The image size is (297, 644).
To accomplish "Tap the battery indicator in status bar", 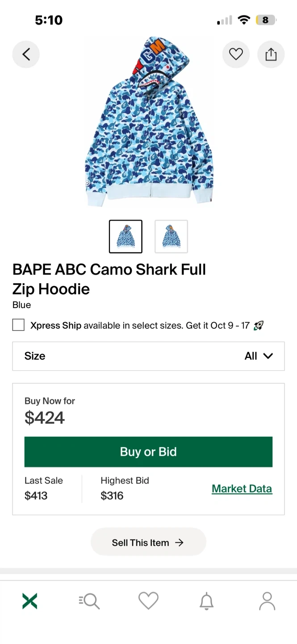I will point(266,20).
